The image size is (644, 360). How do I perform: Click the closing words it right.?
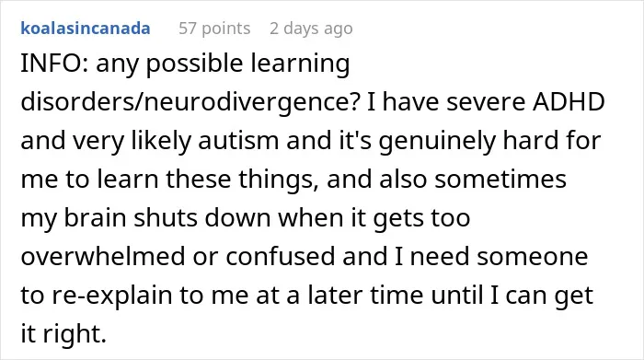63,333
